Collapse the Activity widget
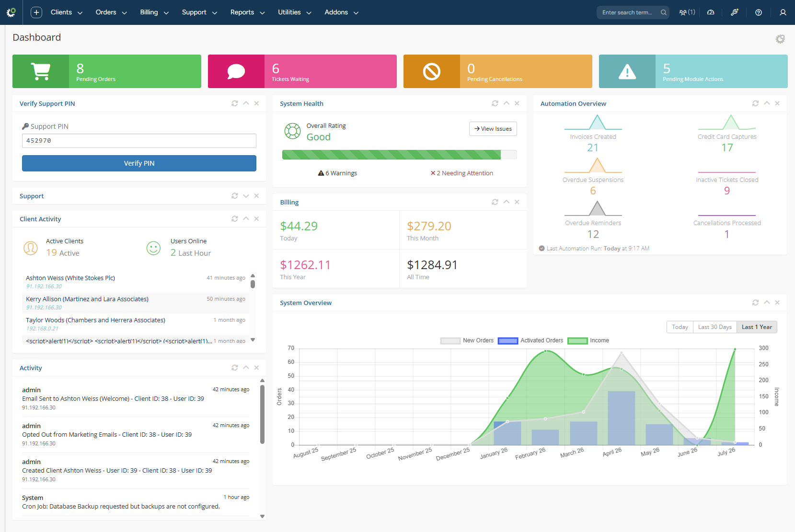The image size is (795, 532). point(246,368)
